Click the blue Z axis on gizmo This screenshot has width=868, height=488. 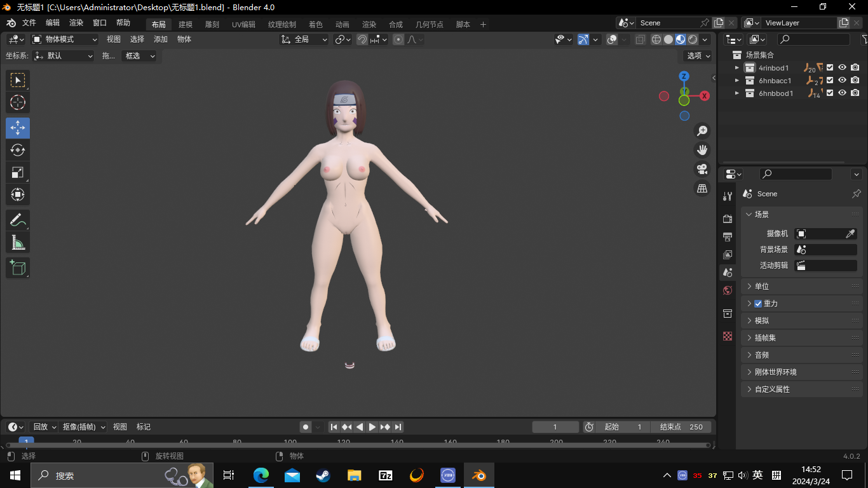coord(684,76)
